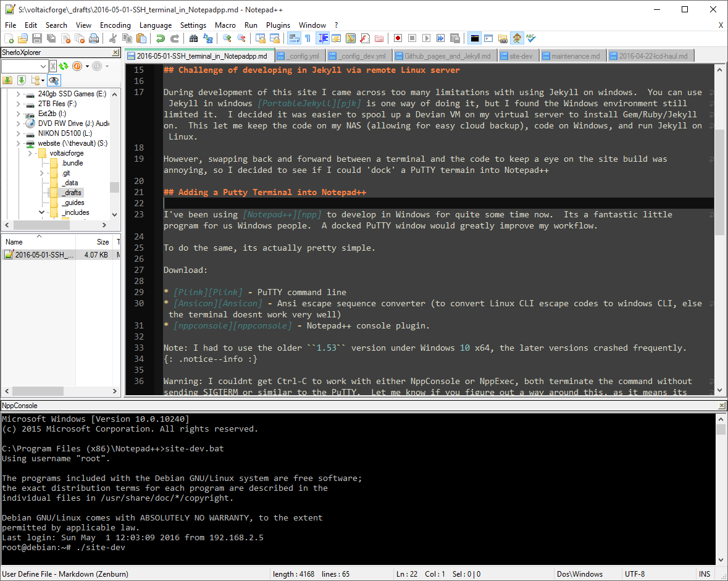Open the Plugins menu
728x581 pixels.
click(278, 25)
